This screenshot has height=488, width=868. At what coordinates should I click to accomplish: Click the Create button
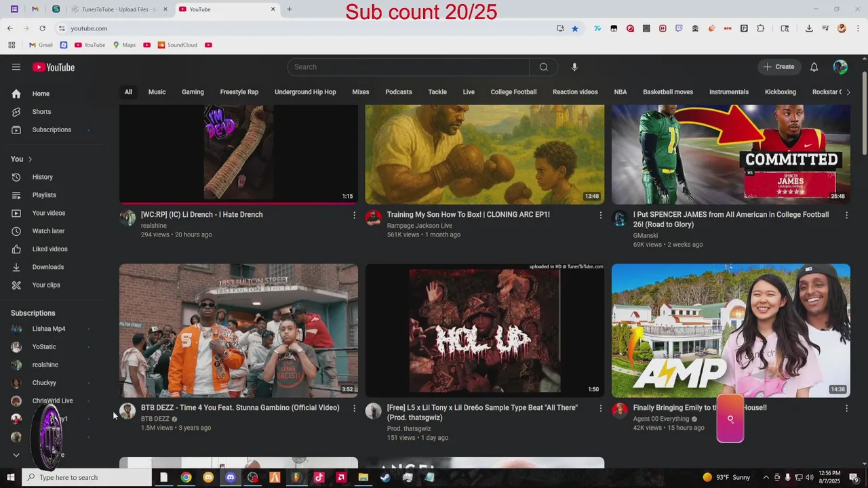coord(778,67)
